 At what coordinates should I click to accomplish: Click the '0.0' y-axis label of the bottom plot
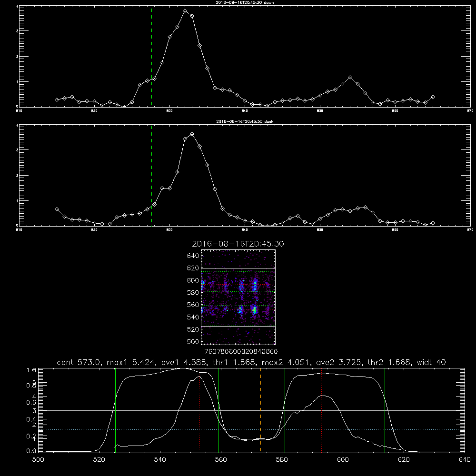pos(31,451)
